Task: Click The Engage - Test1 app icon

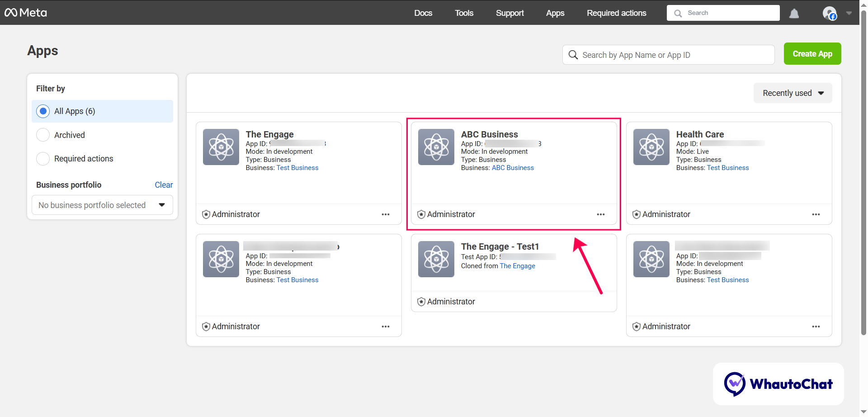Action: [436, 259]
